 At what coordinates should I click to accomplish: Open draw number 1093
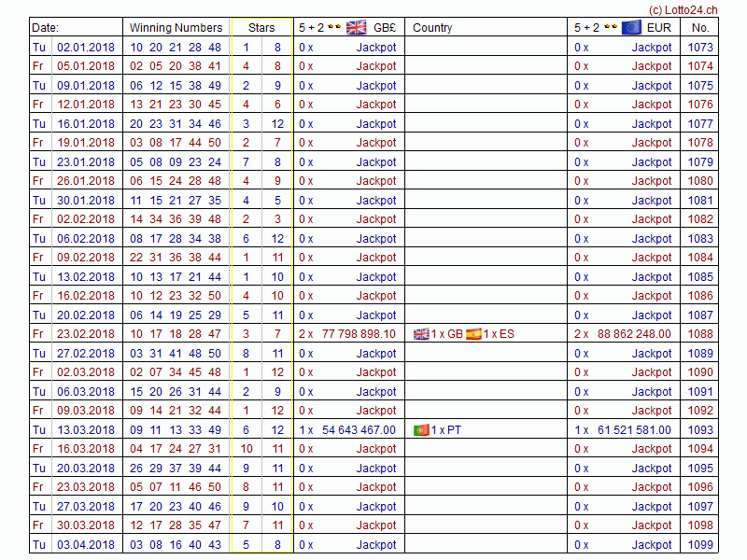pyautogui.click(x=699, y=430)
